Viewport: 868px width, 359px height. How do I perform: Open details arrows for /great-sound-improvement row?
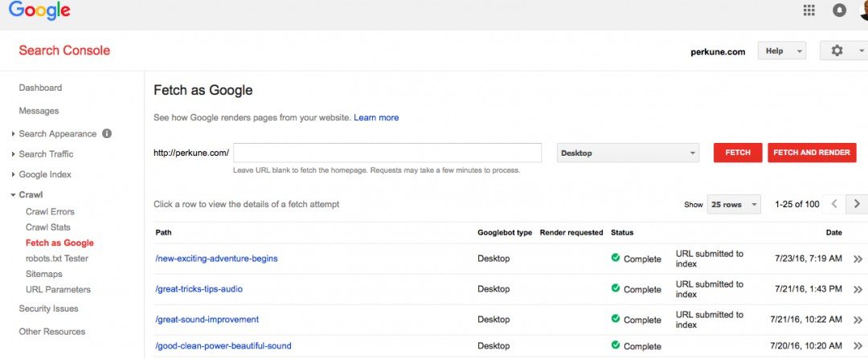(x=858, y=320)
